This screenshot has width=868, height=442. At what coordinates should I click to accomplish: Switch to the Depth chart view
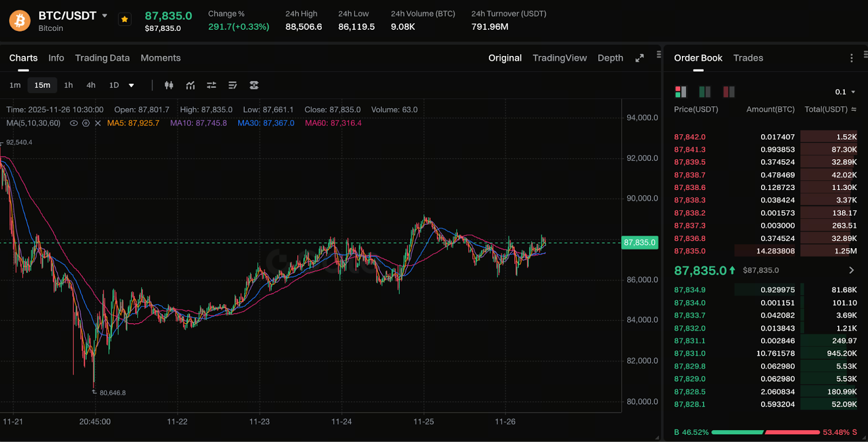(610, 58)
